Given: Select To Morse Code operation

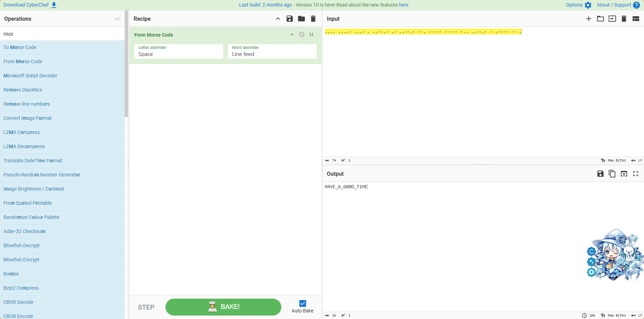Looking at the screenshot, I should point(20,47).
